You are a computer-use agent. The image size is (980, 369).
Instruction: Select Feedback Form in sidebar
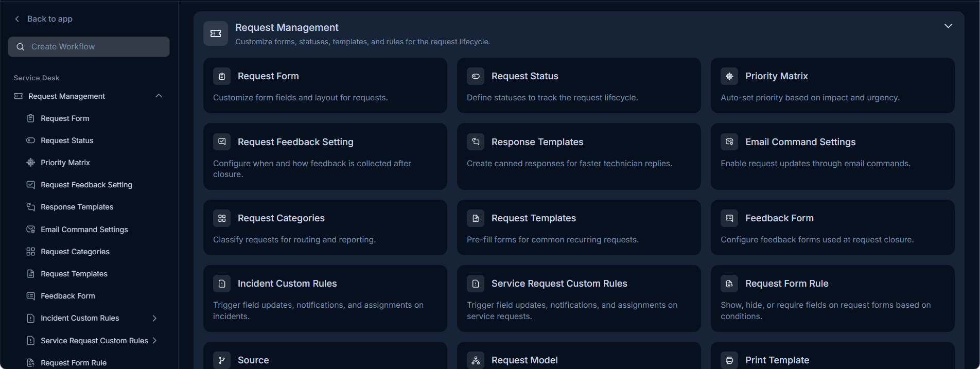(68, 296)
